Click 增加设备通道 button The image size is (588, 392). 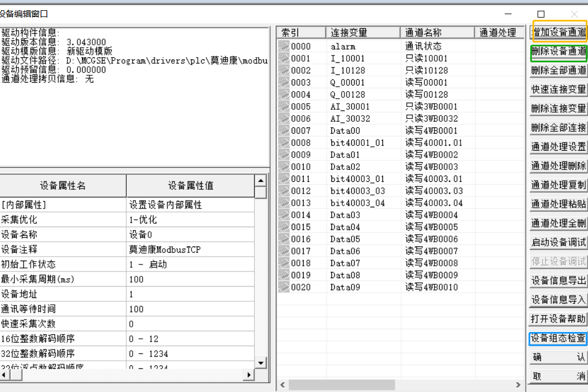tap(559, 32)
